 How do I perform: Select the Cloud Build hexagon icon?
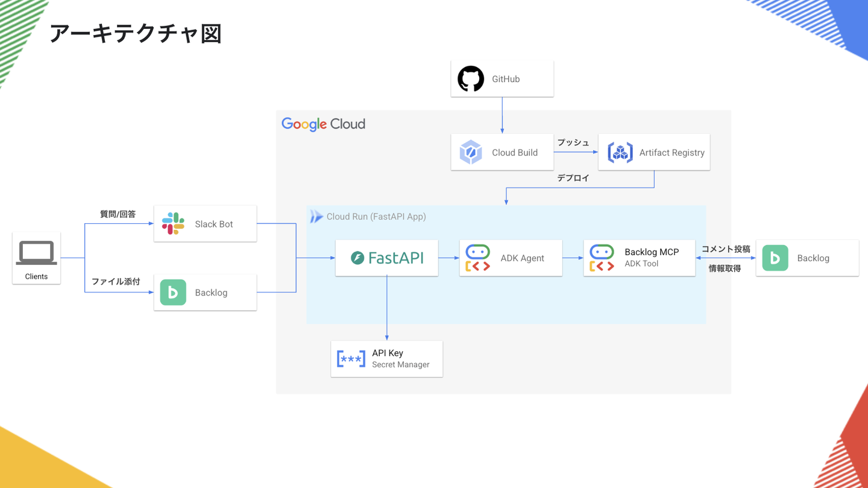tap(471, 153)
